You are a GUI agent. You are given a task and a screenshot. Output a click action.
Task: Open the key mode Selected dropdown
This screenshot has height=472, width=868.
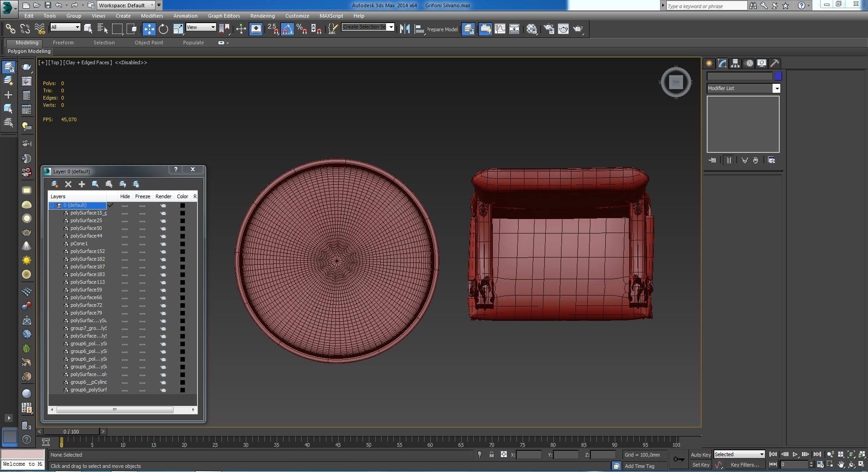[739, 454]
